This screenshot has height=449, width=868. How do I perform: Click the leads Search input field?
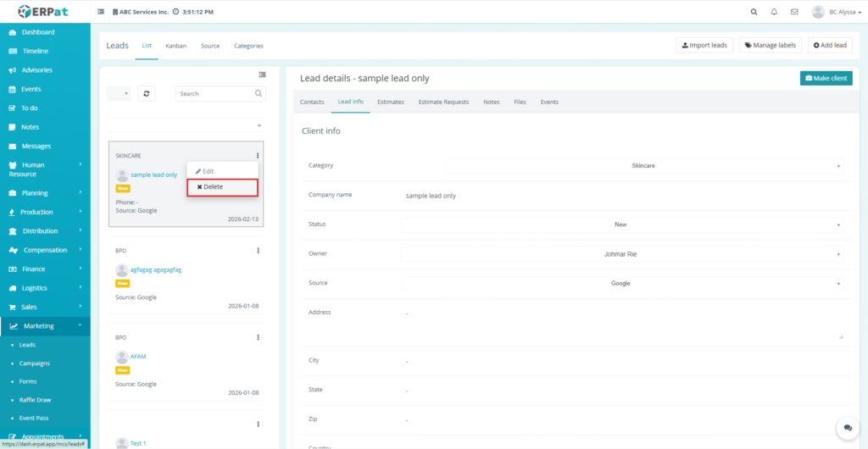(x=215, y=94)
